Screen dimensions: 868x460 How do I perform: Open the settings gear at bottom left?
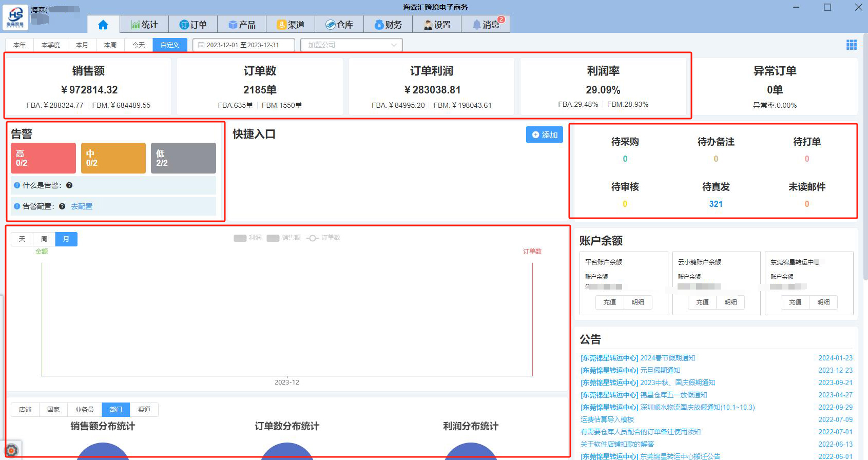[x=11, y=451]
